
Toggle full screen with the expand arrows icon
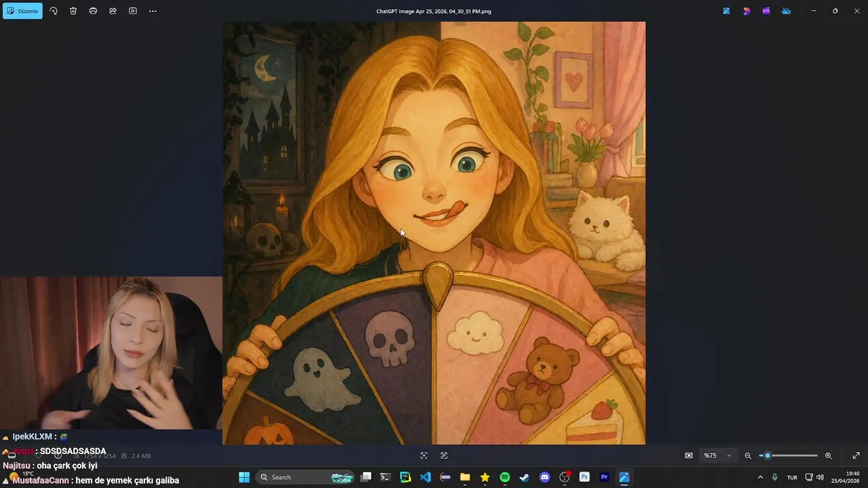(x=856, y=455)
